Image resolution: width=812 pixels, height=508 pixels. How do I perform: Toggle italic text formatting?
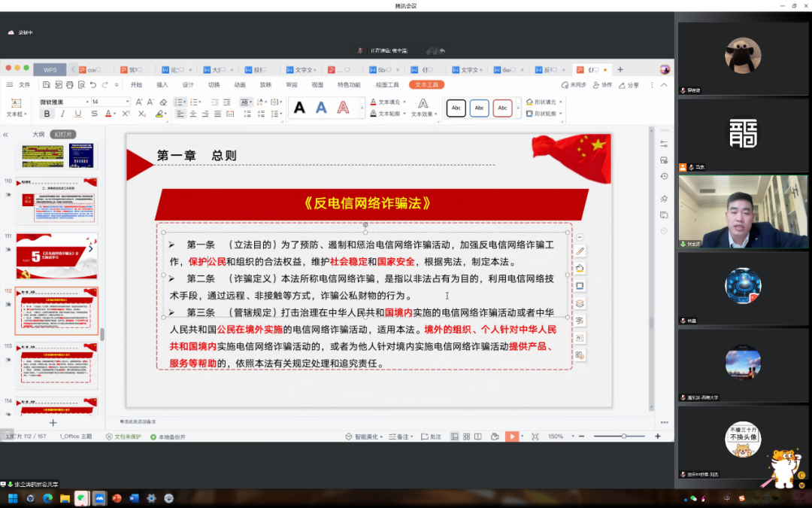point(62,114)
